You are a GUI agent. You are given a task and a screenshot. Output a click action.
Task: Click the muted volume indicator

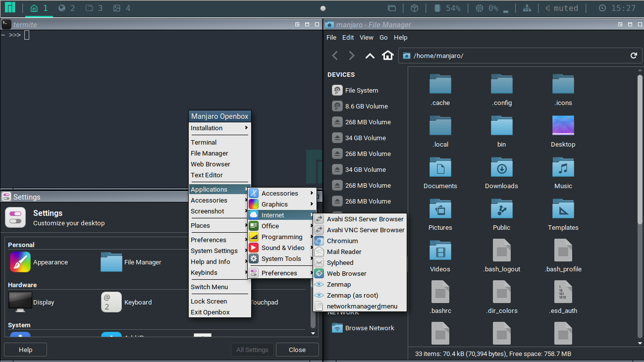point(561,8)
